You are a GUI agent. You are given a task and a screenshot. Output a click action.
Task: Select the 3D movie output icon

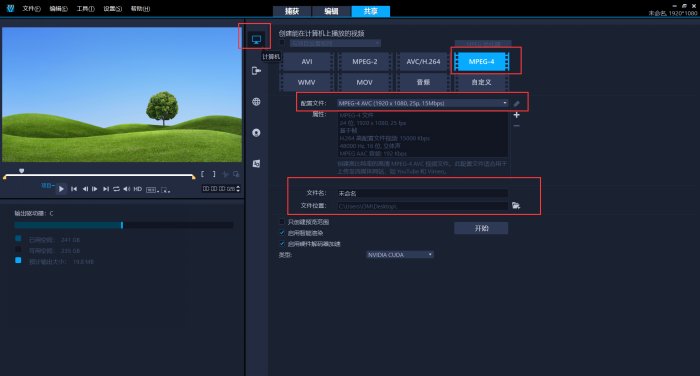coord(256,164)
